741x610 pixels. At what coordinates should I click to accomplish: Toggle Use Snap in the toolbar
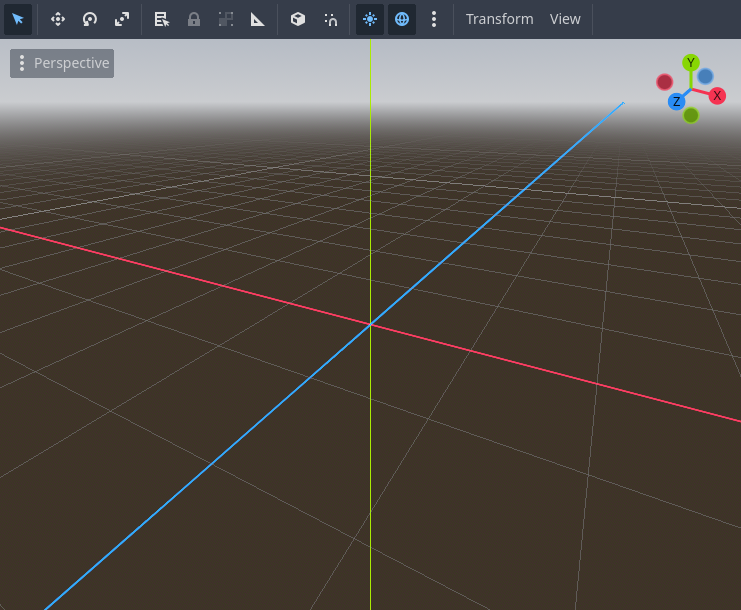point(330,19)
